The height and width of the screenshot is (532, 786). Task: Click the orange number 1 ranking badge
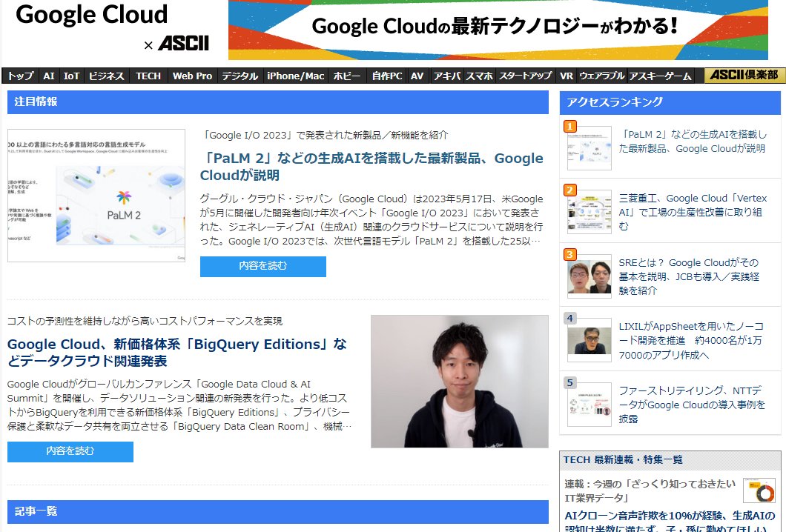(569, 127)
